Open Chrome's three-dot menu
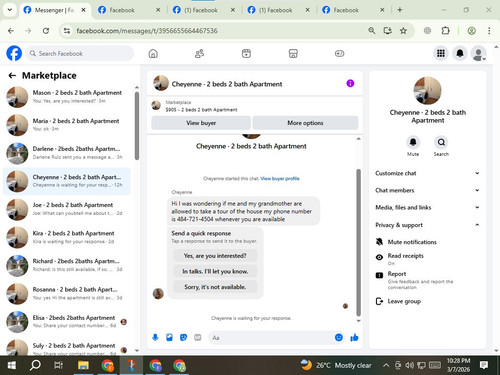 489,31
